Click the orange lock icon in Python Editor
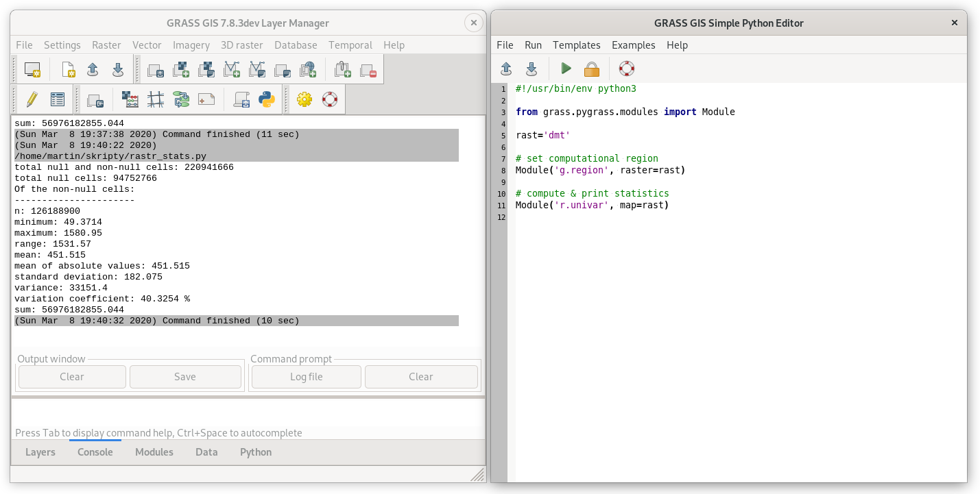980x494 pixels. point(592,69)
